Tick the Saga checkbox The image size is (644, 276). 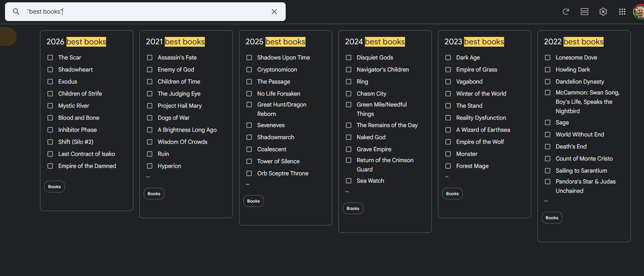548,122
